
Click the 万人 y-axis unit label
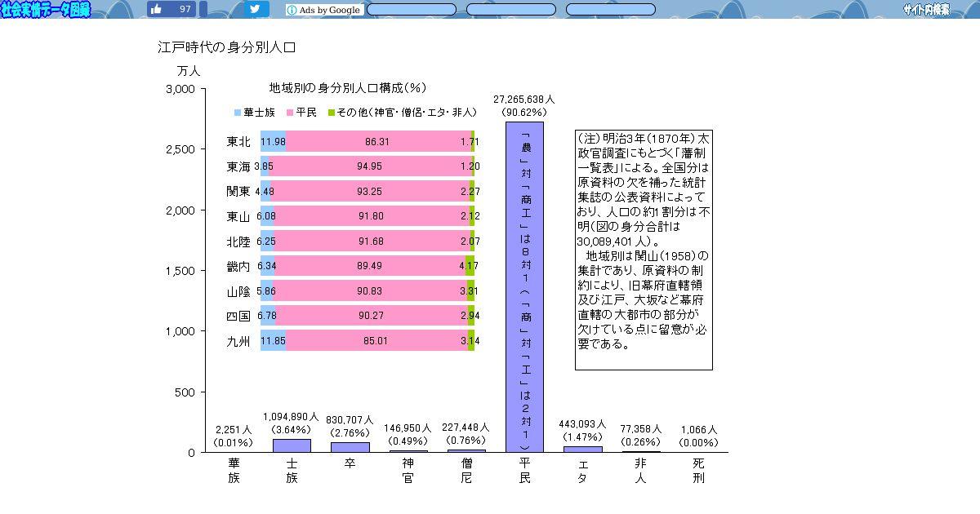coord(189,71)
